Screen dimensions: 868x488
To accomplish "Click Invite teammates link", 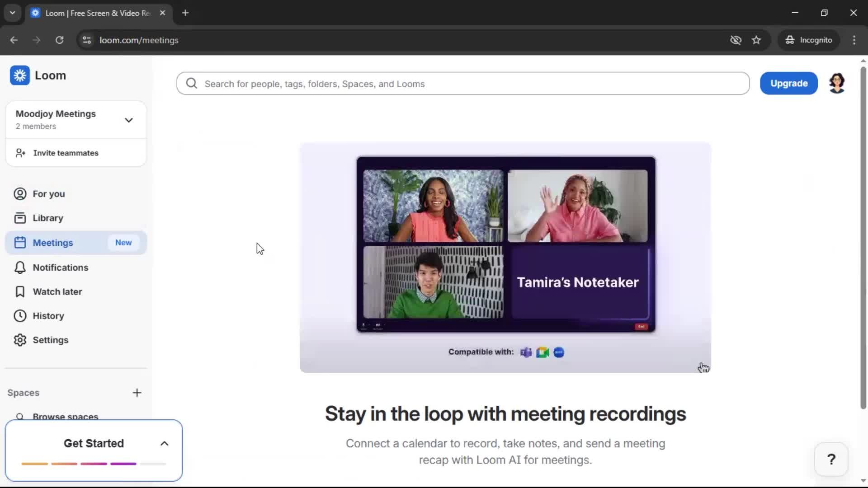I will click(x=66, y=153).
